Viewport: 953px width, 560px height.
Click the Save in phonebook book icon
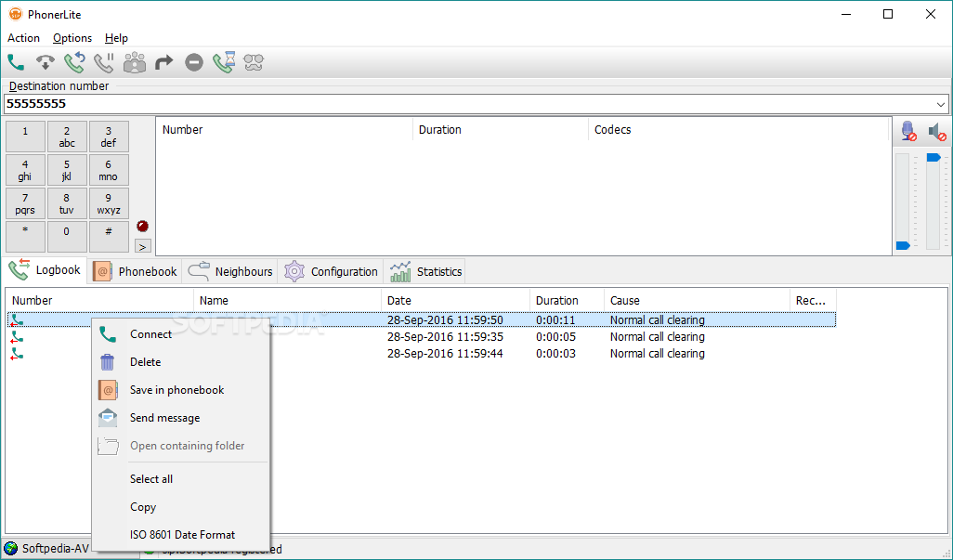[108, 390]
